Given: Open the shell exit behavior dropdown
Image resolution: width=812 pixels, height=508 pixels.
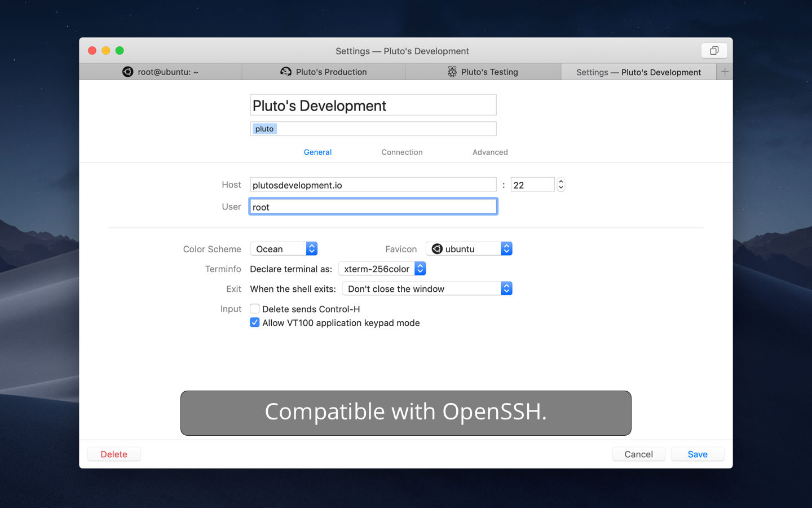Looking at the screenshot, I should pos(427,288).
